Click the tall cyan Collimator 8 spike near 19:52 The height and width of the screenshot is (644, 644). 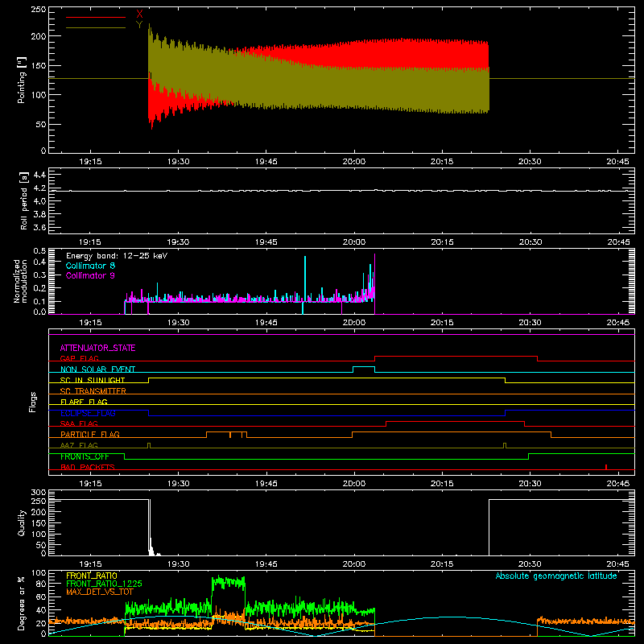305,279
